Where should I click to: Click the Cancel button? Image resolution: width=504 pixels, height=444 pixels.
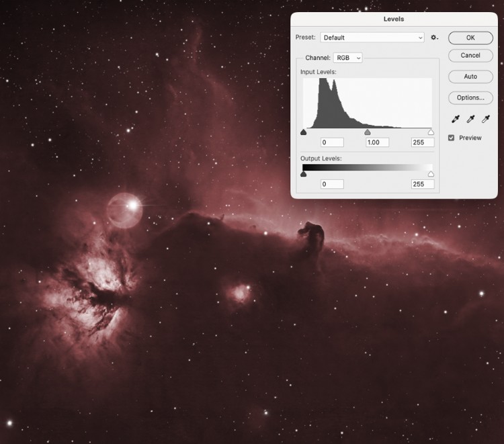tap(470, 56)
